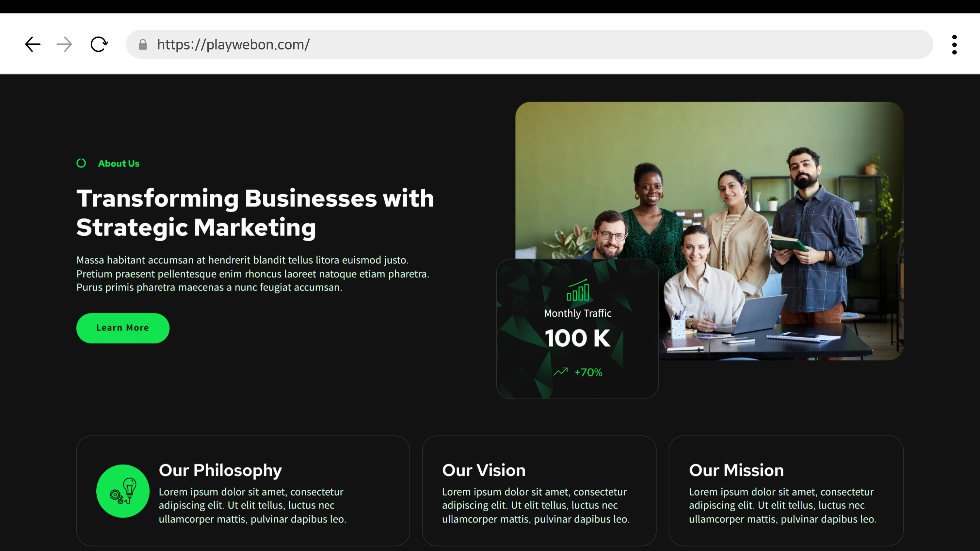Viewport: 980px width, 551px height.
Task: Click the +70% growth text
Action: [588, 372]
